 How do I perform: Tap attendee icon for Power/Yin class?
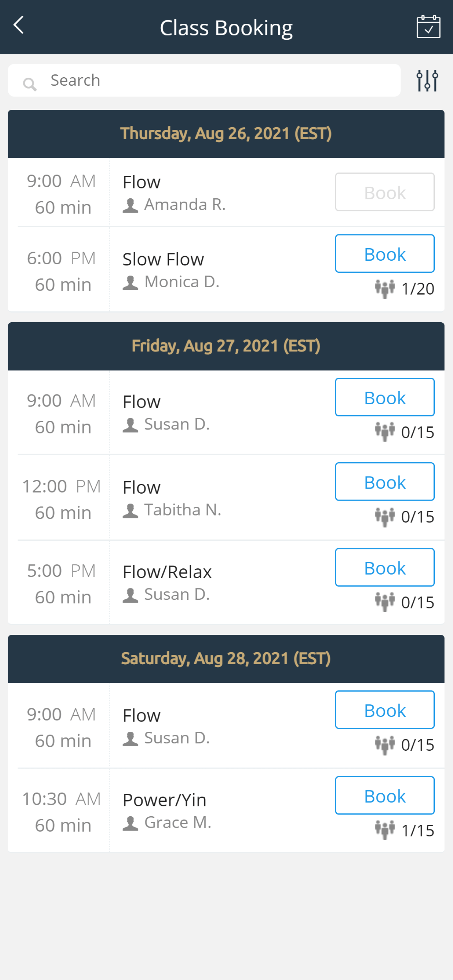tap(384, 830)
